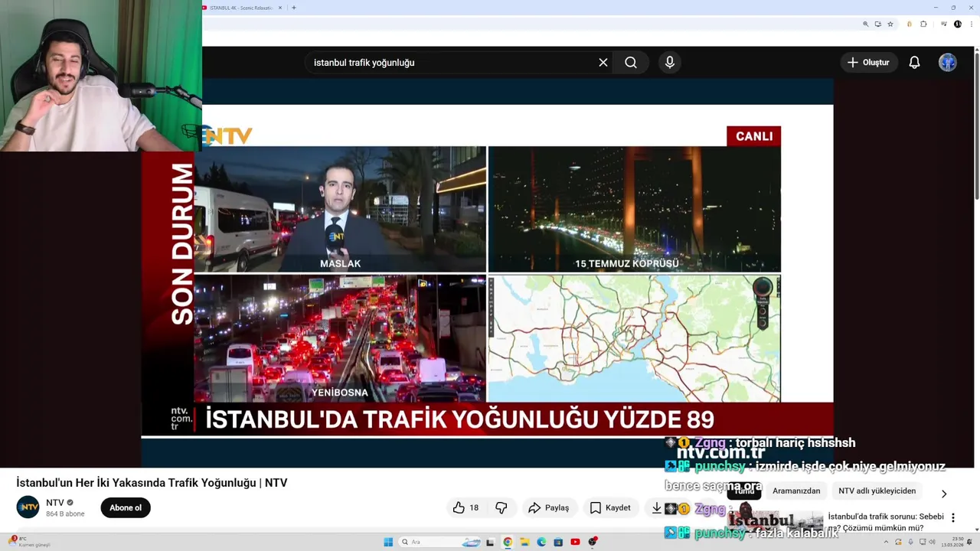Open the weather widget in the taskbar
This screenshot has height=551, width=980.
tap(31, 542)
